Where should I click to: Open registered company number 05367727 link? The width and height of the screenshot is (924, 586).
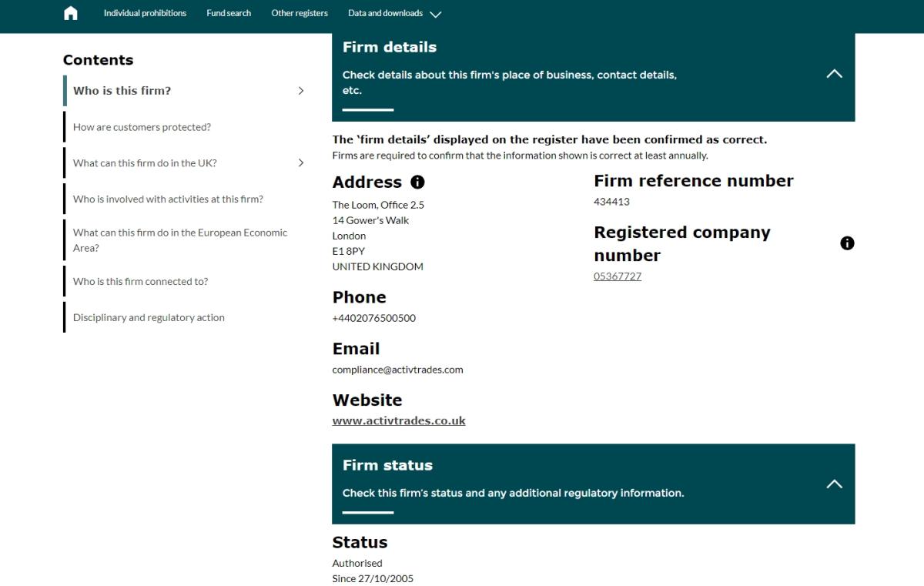[x=618, y=276]
